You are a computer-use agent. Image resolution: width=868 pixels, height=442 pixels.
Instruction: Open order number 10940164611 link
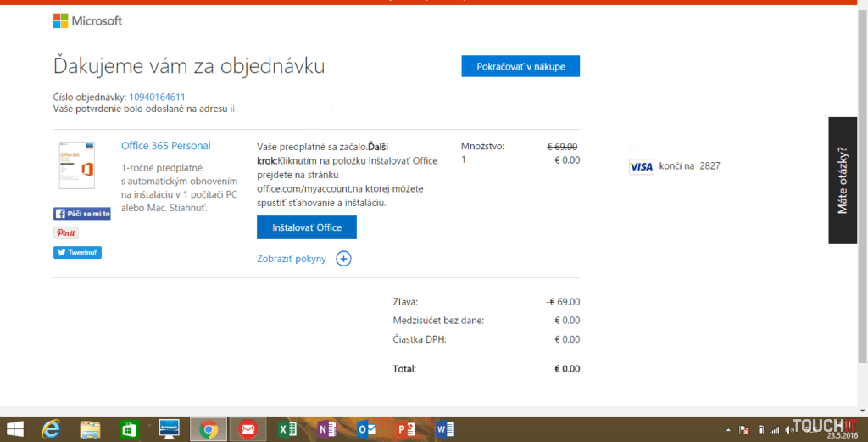(x=157, y=97)
